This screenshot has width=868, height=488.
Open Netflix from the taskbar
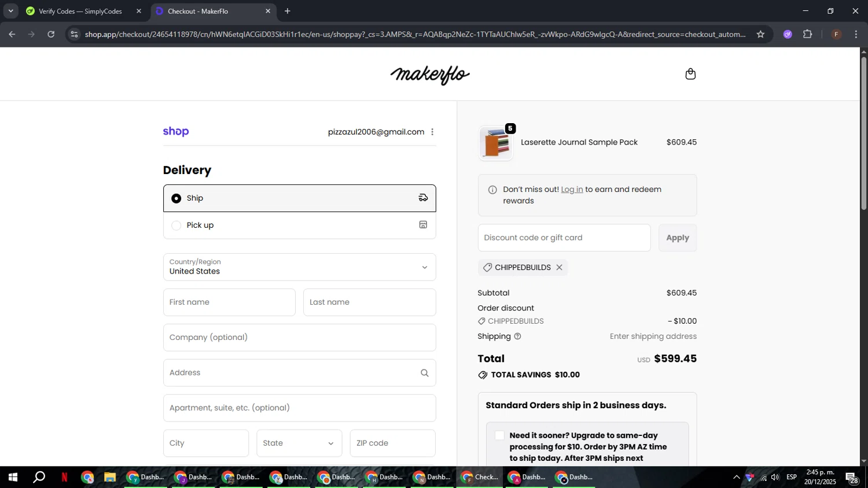point(64,477)
